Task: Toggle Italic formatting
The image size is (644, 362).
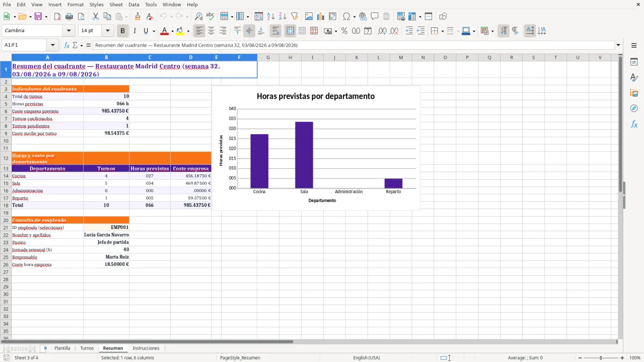Action: click(134, 31)
